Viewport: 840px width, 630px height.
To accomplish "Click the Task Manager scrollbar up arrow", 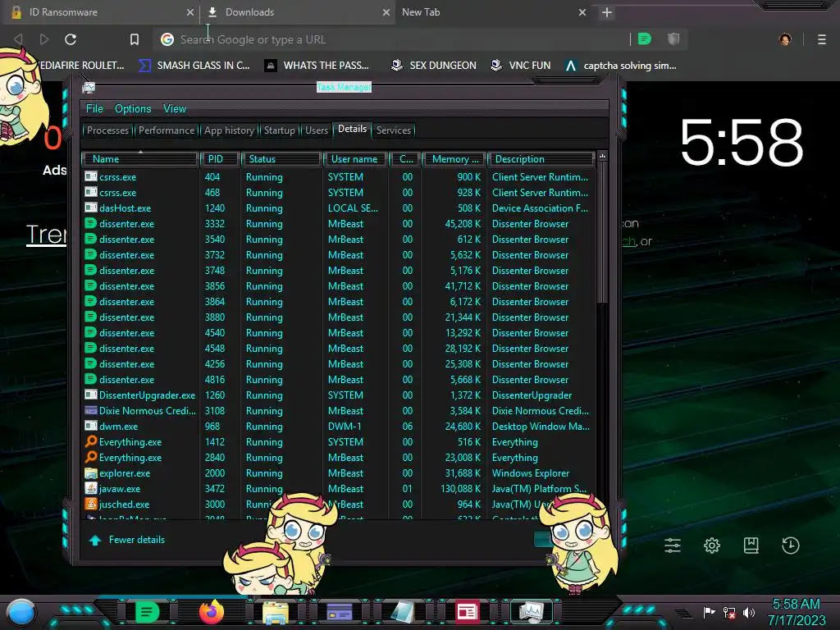I will [602, 157].
